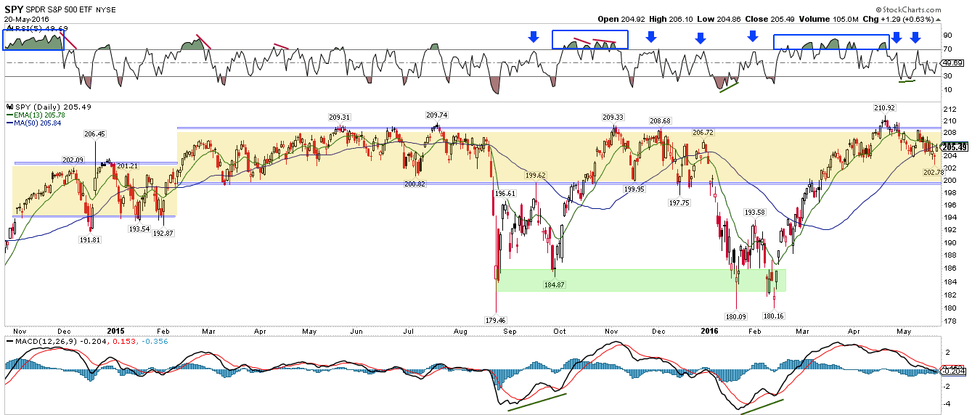Click the Sep month label on time axis

509,332
